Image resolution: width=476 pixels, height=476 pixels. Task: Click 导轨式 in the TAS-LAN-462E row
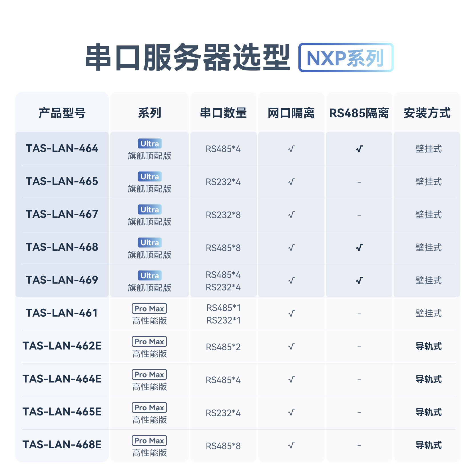(x=429, y=346)
